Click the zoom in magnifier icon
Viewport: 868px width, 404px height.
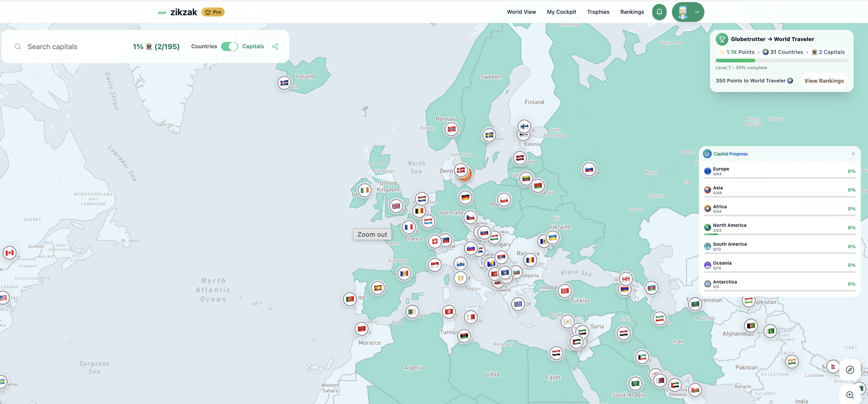[x=849, y=395]
